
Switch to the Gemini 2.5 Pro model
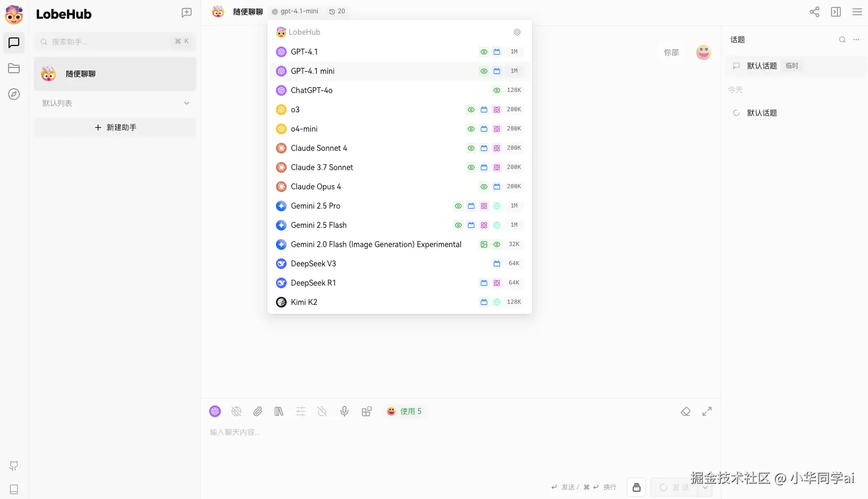[x=400, y=206]
